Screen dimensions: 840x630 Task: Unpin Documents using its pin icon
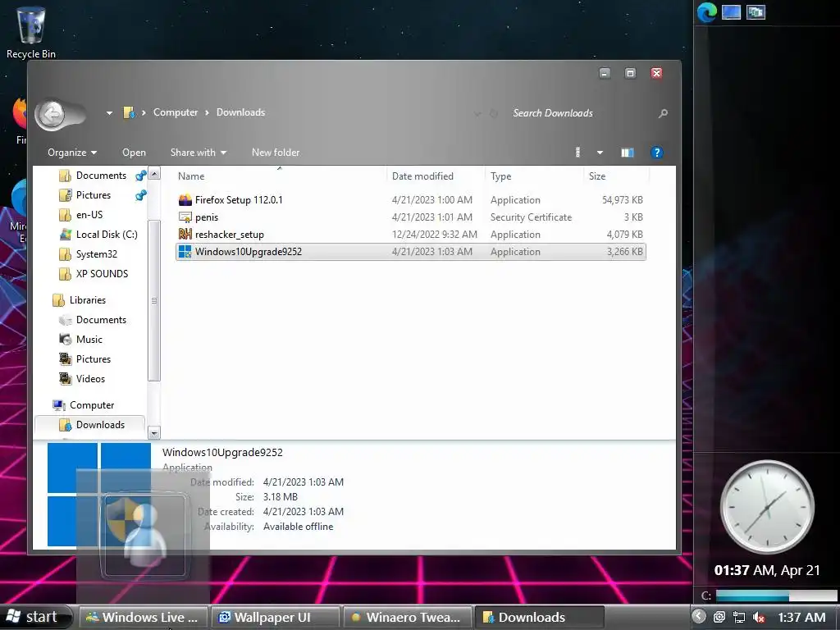click(x=141, y=176)
